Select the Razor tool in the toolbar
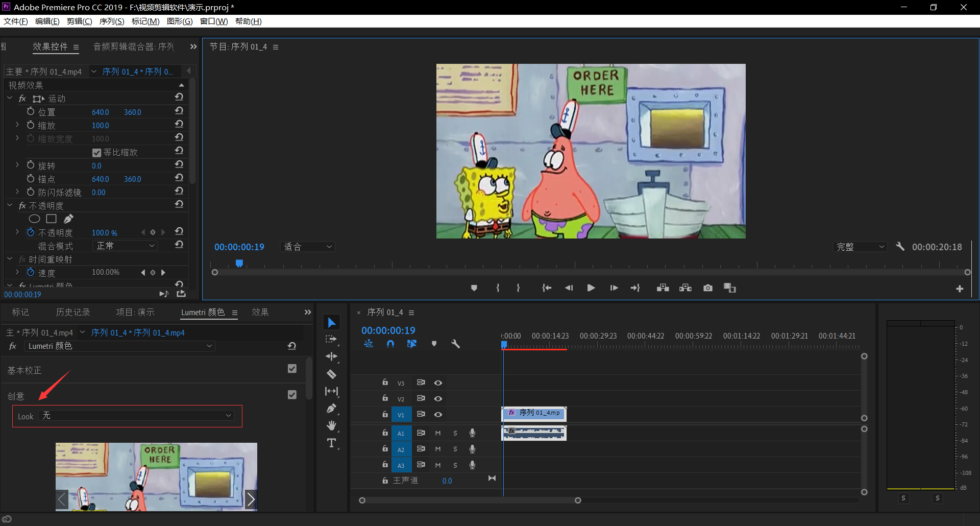This screenshot has height=526, width=980. 332,374
